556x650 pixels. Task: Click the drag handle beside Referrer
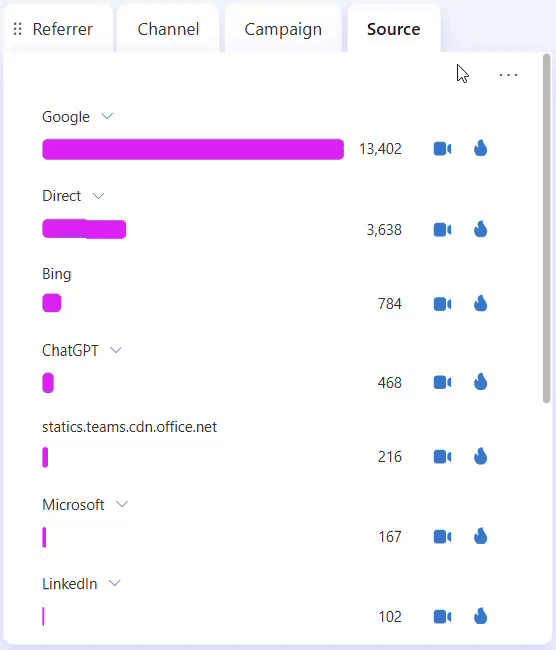coord(17,29)
